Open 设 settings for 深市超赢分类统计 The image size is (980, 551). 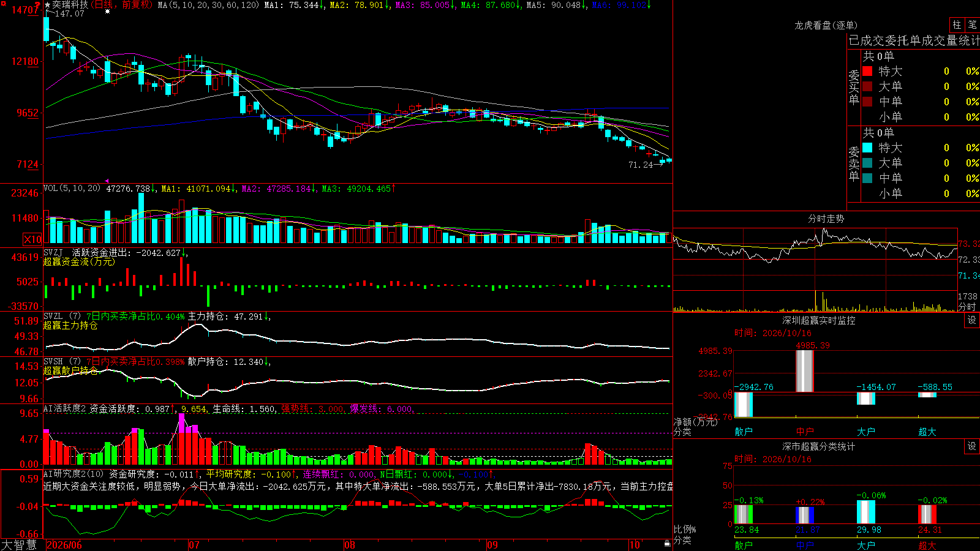[x=972, y=446]
